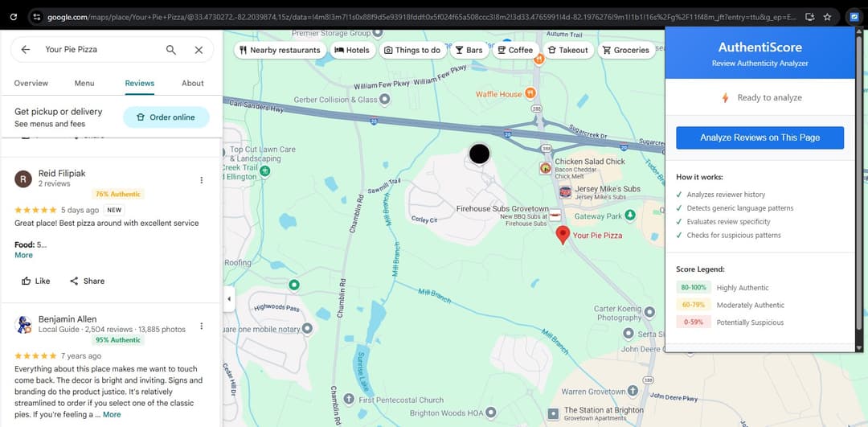The width and height of the screenshot is (868, 427).
Task: Click Analyze Reviews on This Page
Action: pyautogui.click(x=759, y=138)
